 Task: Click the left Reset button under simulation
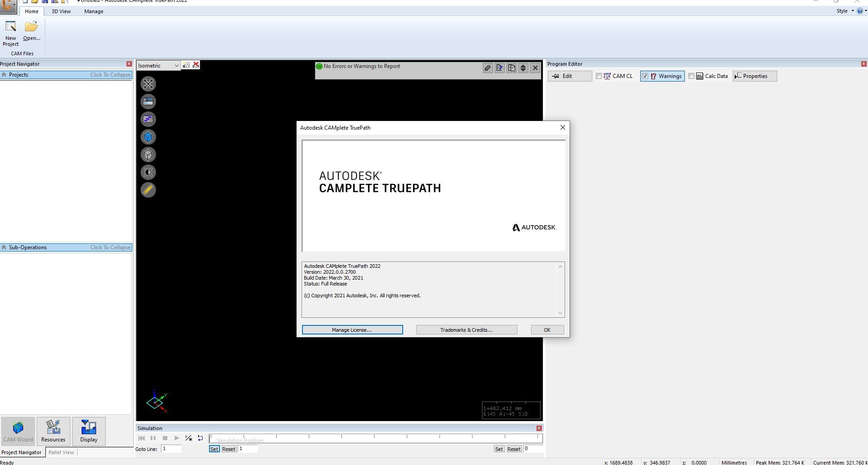[x=229, y=449]
